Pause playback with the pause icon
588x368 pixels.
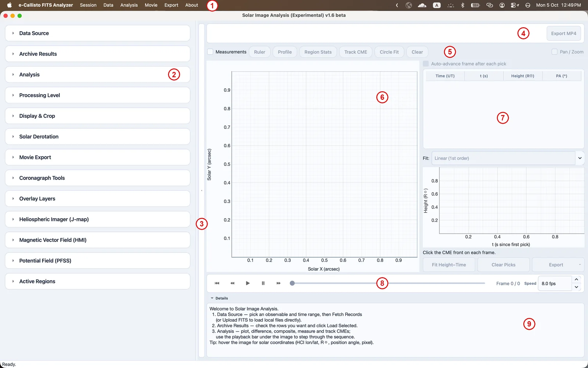pyautogui.click(x=263, y=283)
